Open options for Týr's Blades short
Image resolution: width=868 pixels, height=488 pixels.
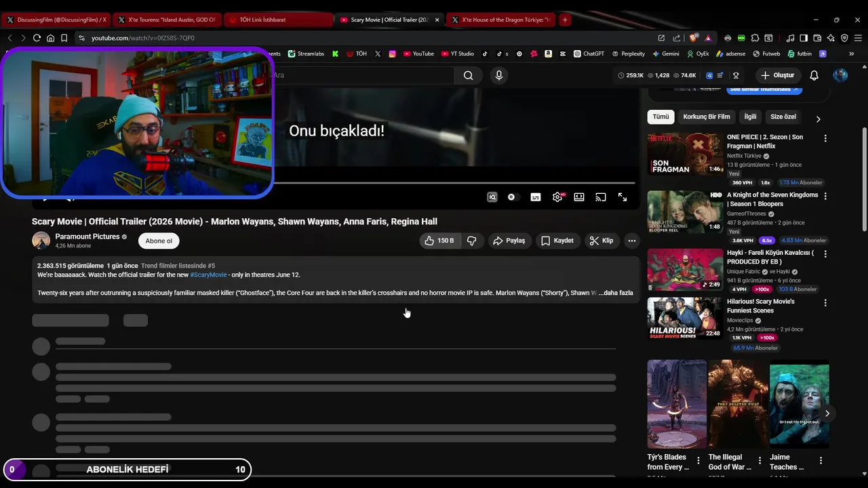point(698,461)
